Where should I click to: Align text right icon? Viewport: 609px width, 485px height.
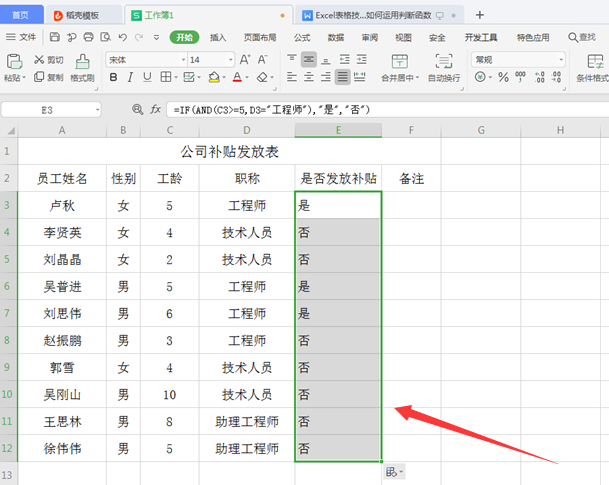(x=326, y=77)
